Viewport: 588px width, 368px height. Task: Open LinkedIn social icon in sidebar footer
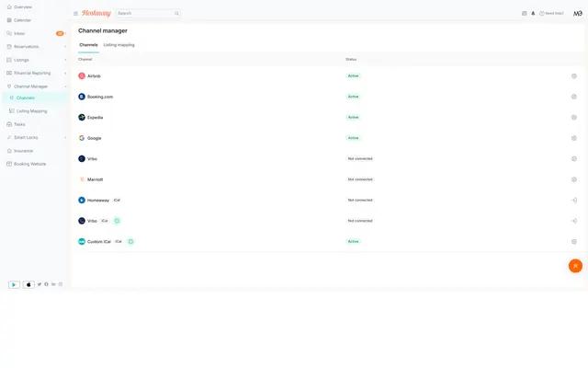tap(53, 284)
